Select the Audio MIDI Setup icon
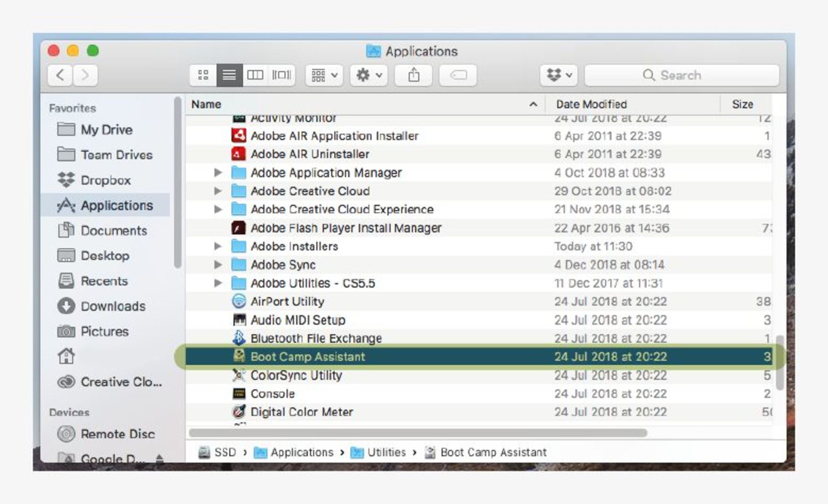This screenshot has width=828, height=504. 239,320
